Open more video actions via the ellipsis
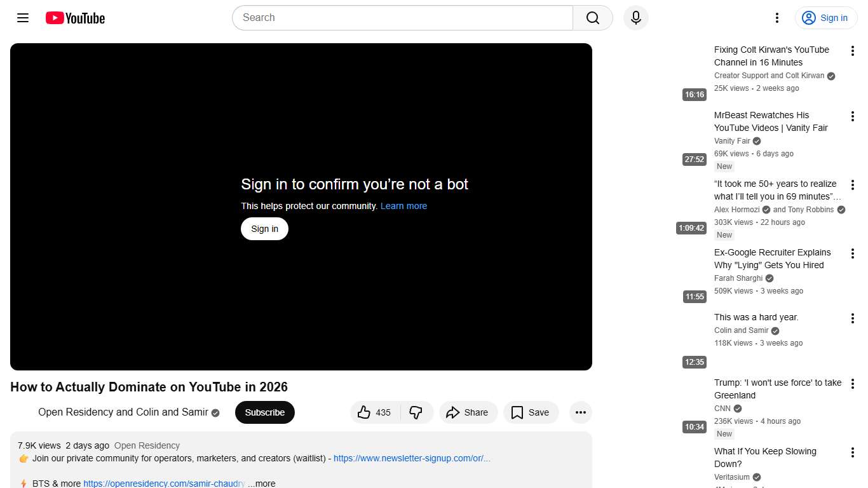The width and height of the screenshot is (868, 488). click(580, 412)
